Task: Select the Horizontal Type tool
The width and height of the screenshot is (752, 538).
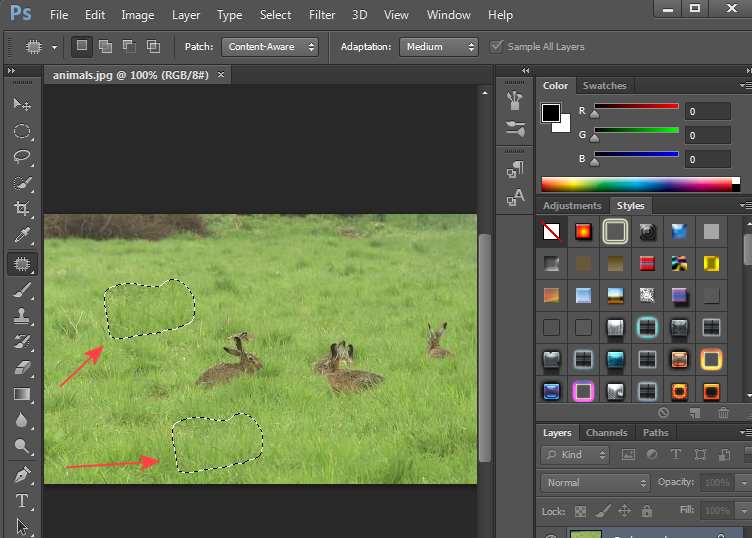Action: pyautogui.click(x=21, y=500)
